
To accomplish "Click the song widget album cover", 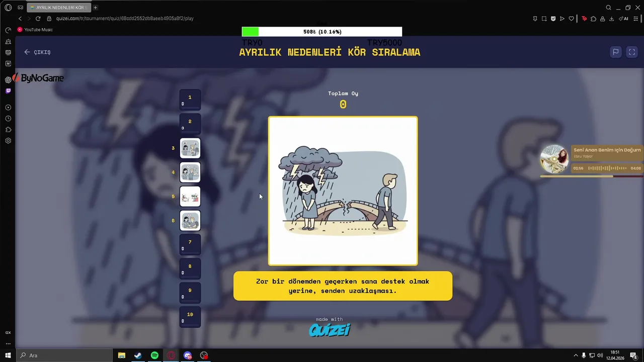I will pyautogui.click(x=554, y=159).
